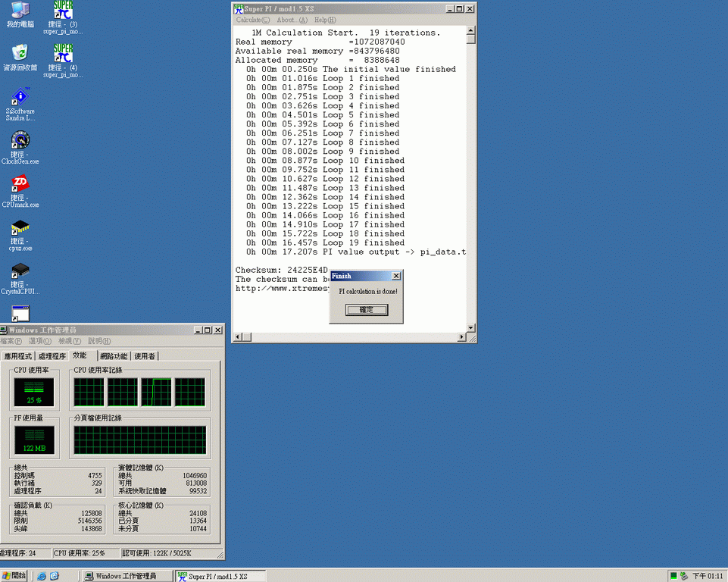The image size is (728, 582).
Task: Activate the Super PI / mod1.5 XS taskbar button
Action: pos(221,576)
